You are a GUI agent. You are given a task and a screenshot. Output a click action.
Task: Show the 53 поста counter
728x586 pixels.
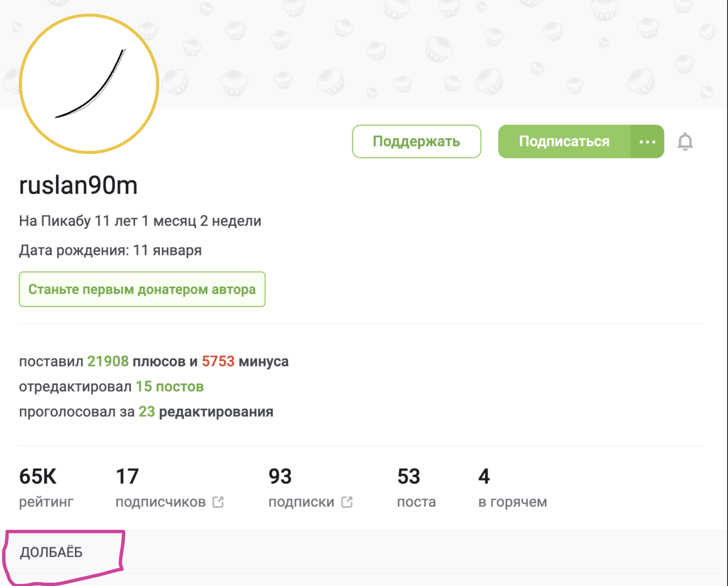coord(416,487)
